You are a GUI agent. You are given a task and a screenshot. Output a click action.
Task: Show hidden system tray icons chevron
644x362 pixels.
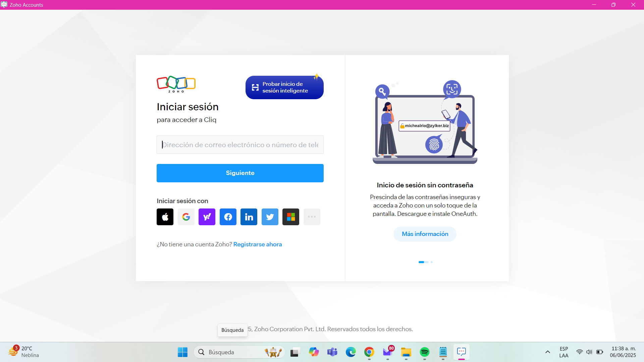(548, 352)
